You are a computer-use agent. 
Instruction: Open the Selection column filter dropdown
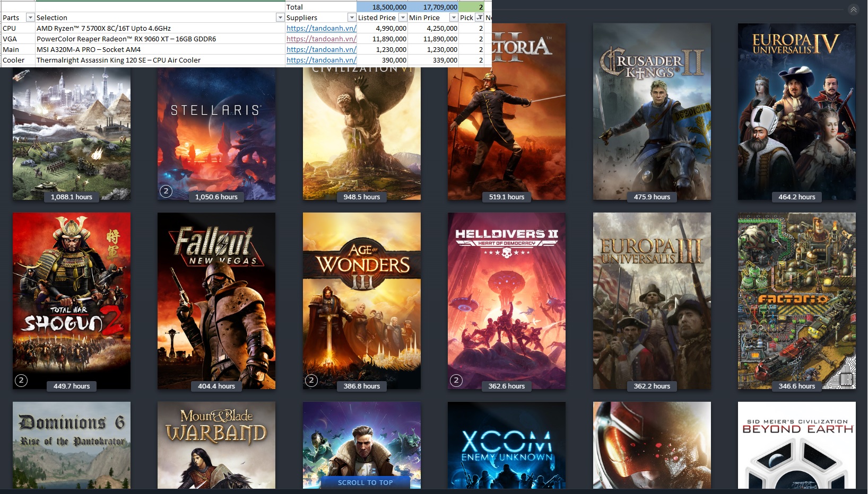[x=280, y=17]
